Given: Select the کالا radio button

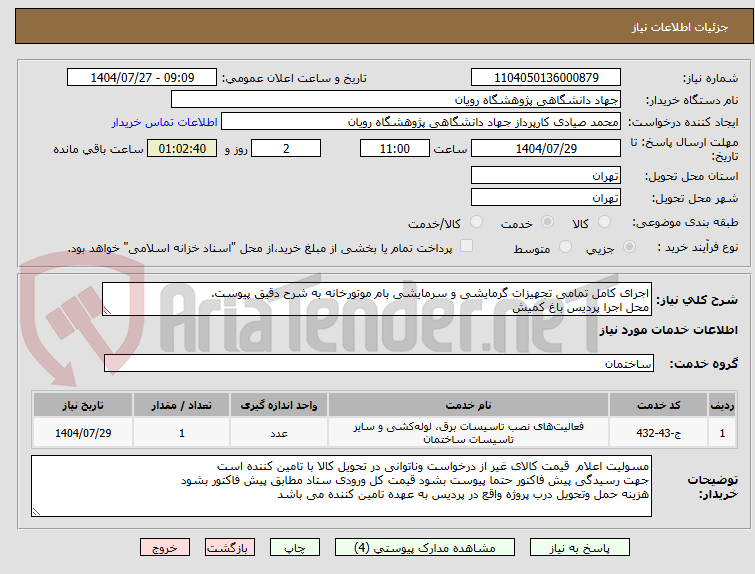Looking at the screenshot, I should tap(604, 222).
